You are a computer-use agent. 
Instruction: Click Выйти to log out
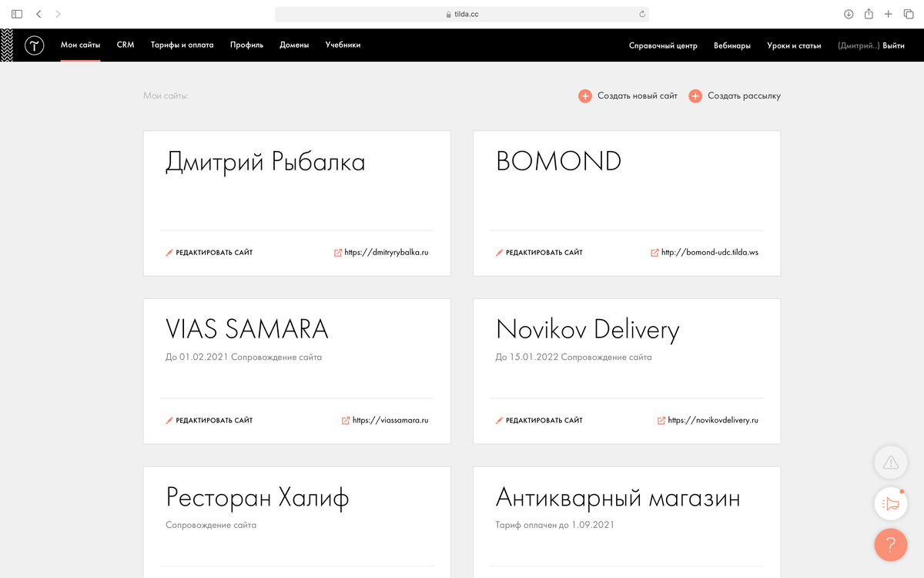pyautogui.click(x=894, y=46)
